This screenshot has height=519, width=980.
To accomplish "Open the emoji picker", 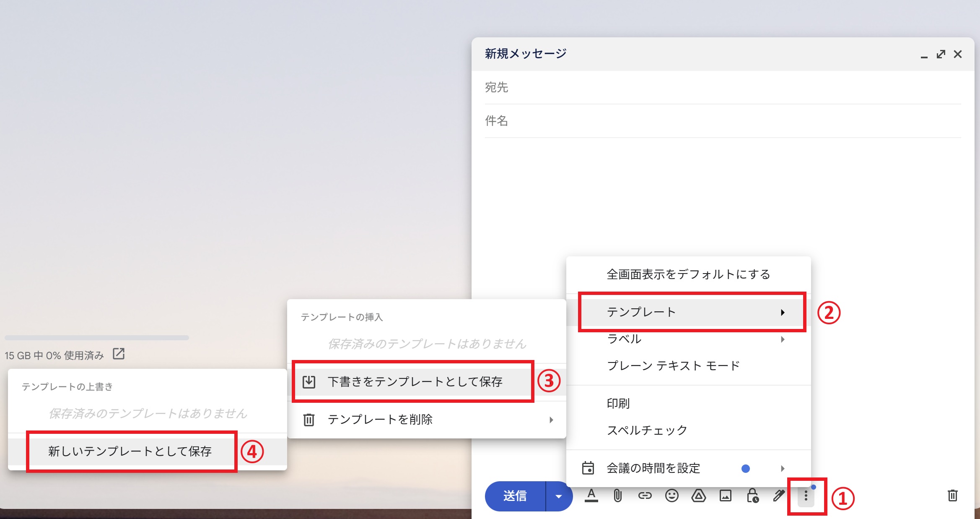I will point(671,496).
